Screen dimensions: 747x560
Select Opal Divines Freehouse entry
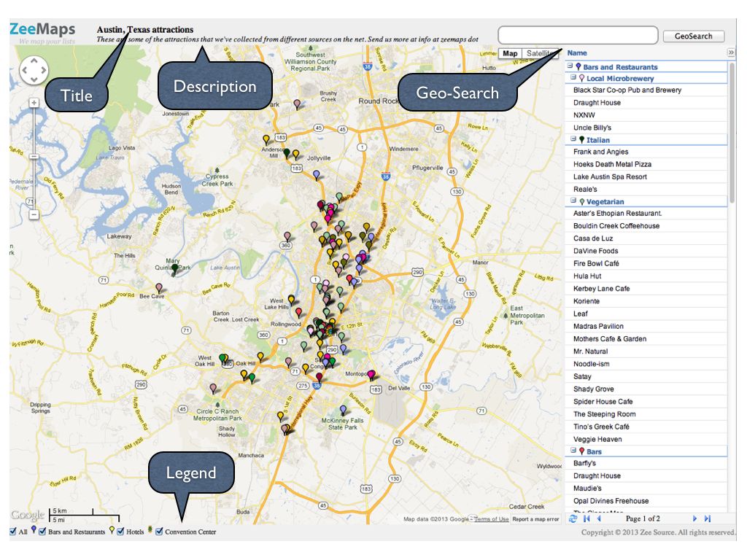(x=646, y=501)
